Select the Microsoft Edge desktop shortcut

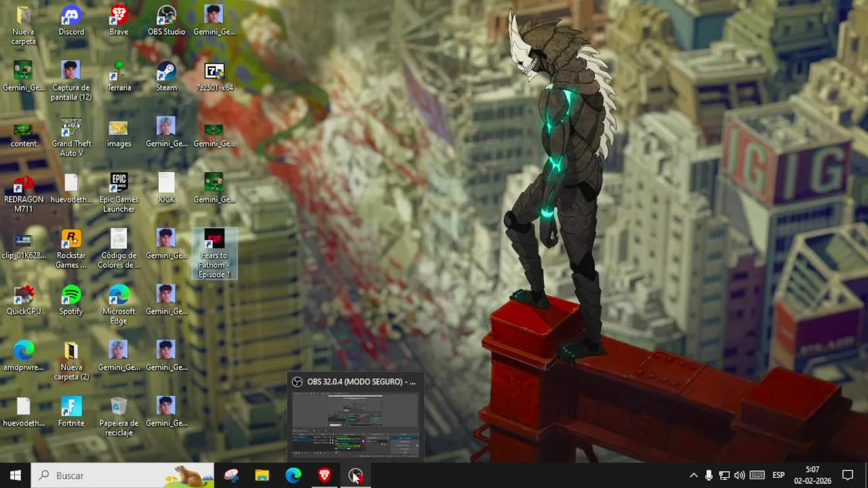pos(119,304)
